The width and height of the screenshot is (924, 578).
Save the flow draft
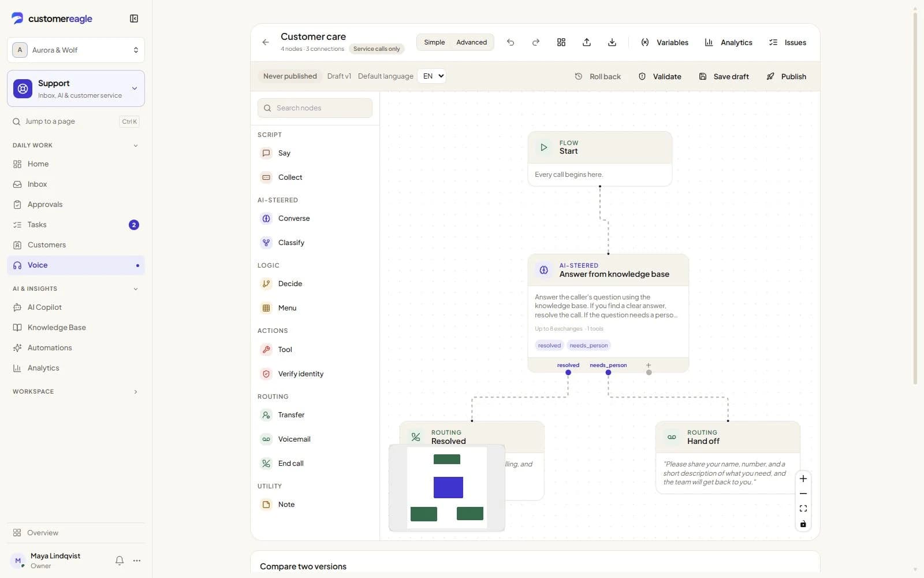click(x=724, y=76)
